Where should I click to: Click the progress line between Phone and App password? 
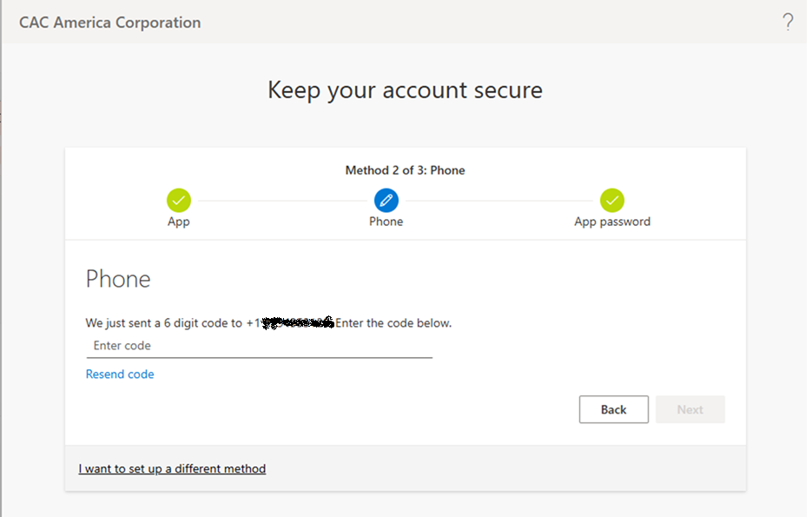point(499,201)
